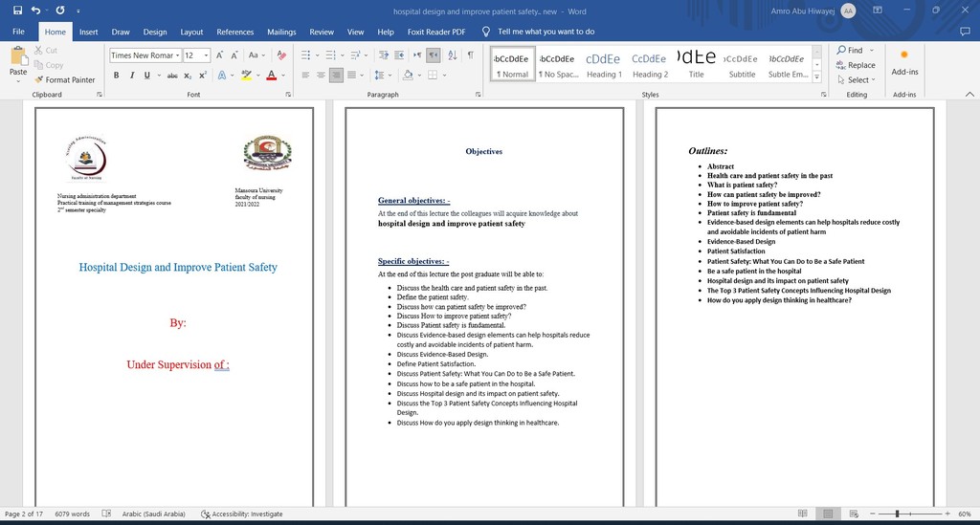Apply the Heading 1 style

(x=604, y=64)
